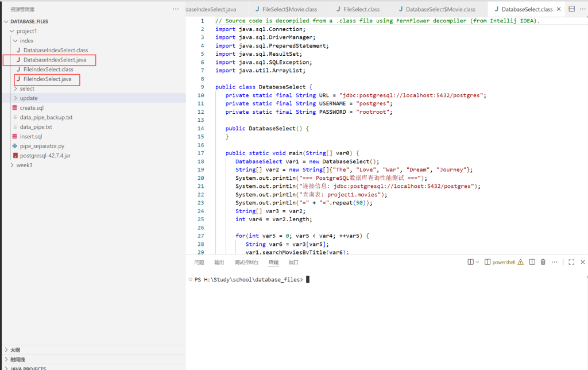Open the 调试控制台 debug console tab
Image resolution: width=588 pixels, height=370 pixels.
pos(246,263)
